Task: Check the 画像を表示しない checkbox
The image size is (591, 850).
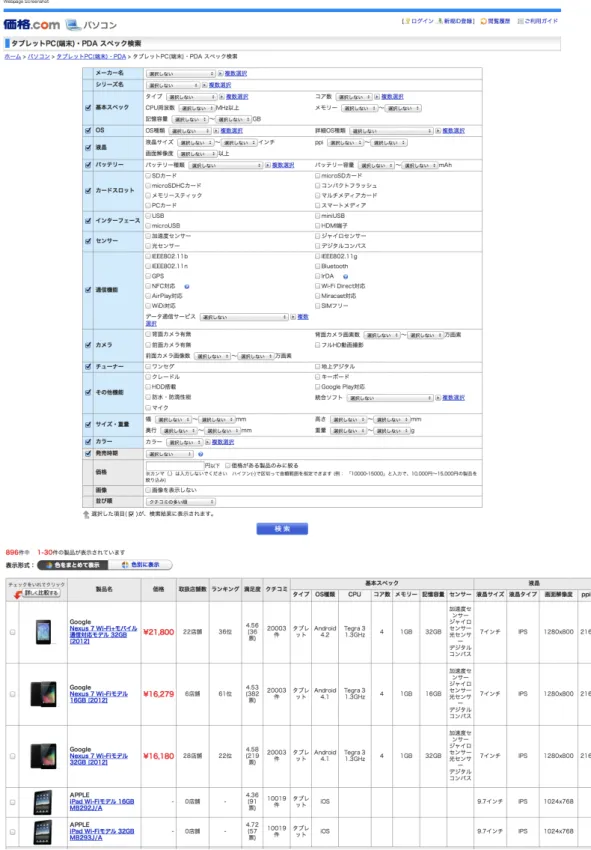Action: (x=148, y=490)
